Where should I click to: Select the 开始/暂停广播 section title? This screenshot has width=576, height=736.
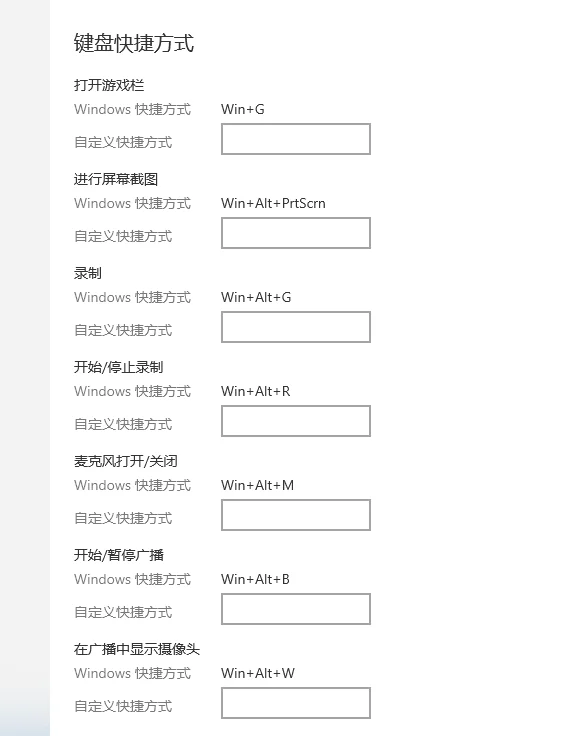pos(119,555)
